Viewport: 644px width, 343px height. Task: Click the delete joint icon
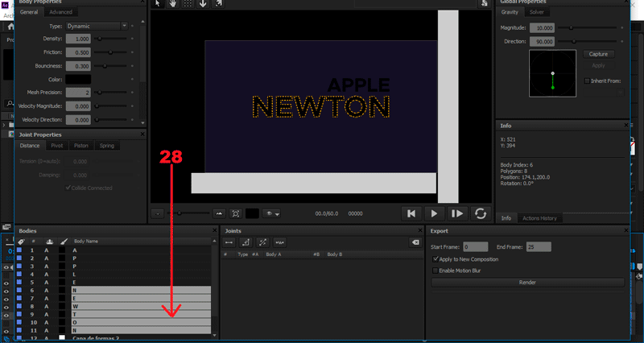coord(415,242)
